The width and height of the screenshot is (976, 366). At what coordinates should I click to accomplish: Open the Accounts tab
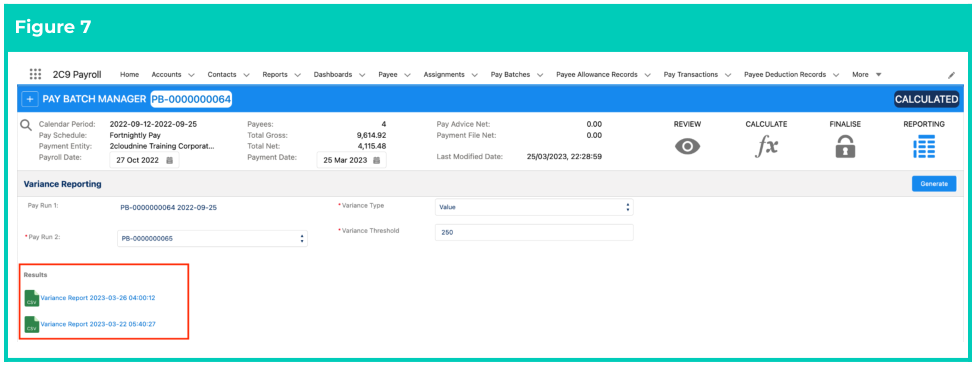pyautogui.click(x=166, y=74)
